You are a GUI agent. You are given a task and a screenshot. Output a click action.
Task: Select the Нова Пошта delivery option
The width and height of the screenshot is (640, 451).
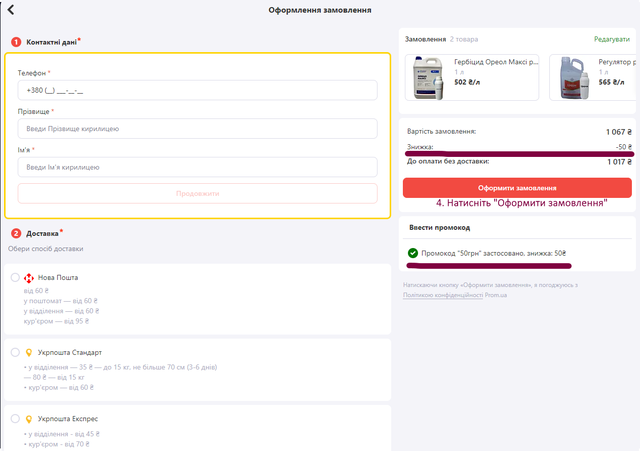[x=15, y=277]
